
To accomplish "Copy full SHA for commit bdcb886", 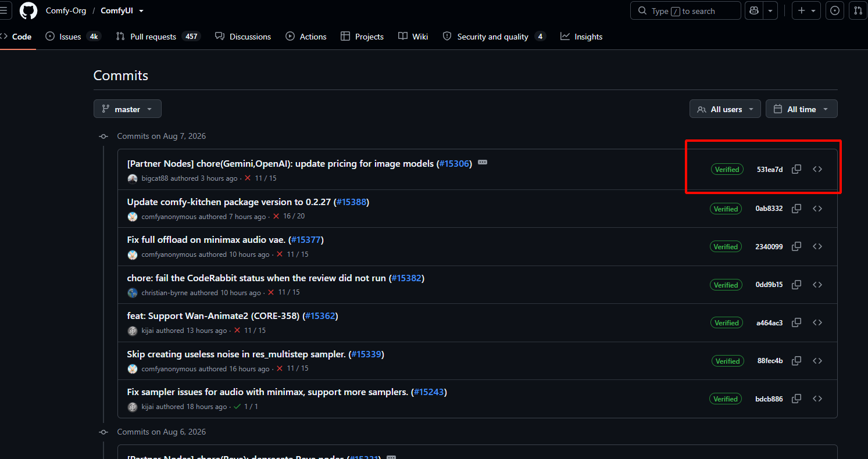I will 796,399.
